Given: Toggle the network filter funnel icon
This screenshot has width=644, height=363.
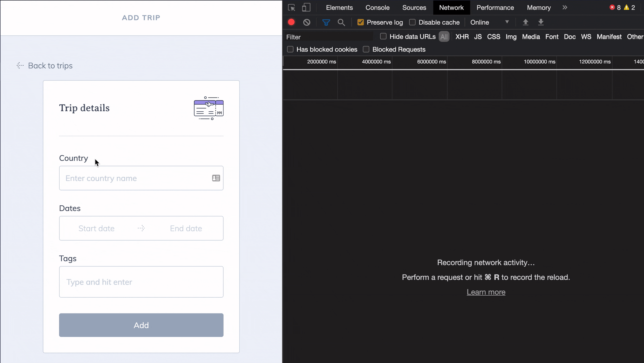Looking at the screenshot, I should pyautogui.click(x=326, y=22).
